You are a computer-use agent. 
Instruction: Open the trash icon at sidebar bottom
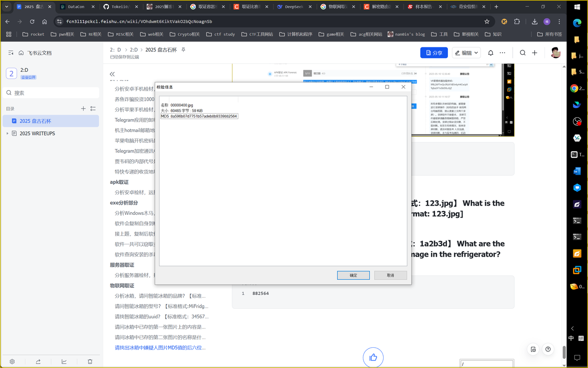(x=90, y=362)
